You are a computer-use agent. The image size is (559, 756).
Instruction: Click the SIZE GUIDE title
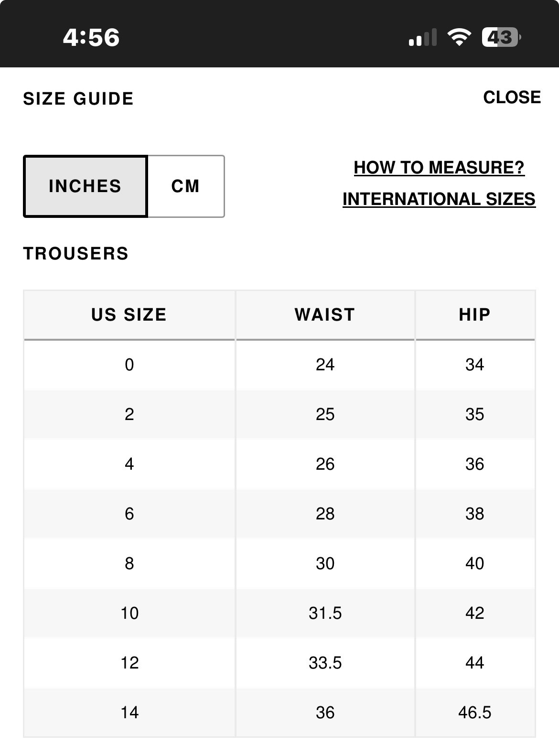coord(78,99)
